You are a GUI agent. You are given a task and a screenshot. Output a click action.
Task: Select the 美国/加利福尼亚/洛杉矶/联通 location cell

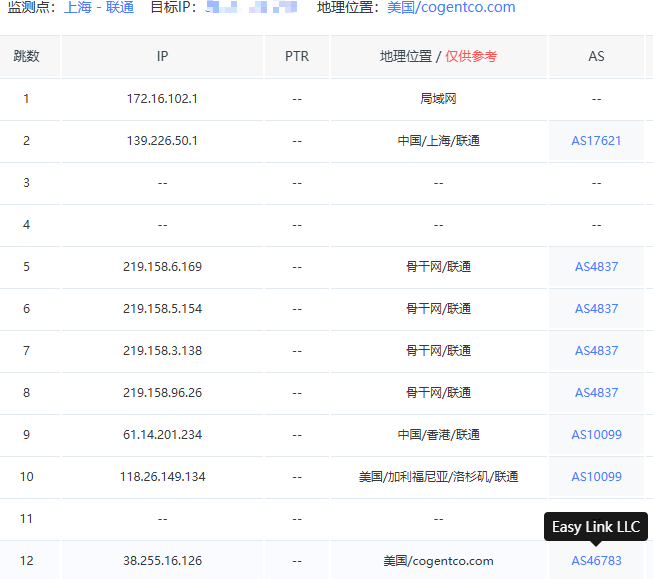(x=439, y=477)
